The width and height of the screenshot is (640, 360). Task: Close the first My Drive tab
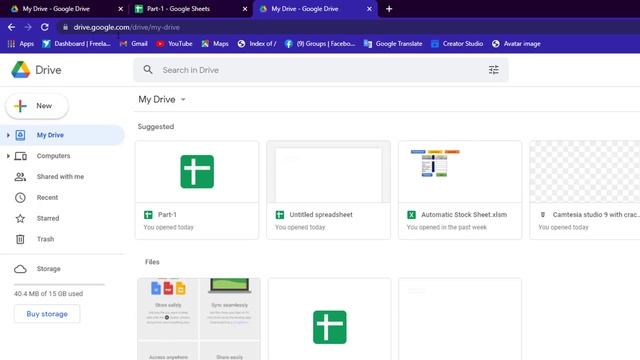(120, 9)
